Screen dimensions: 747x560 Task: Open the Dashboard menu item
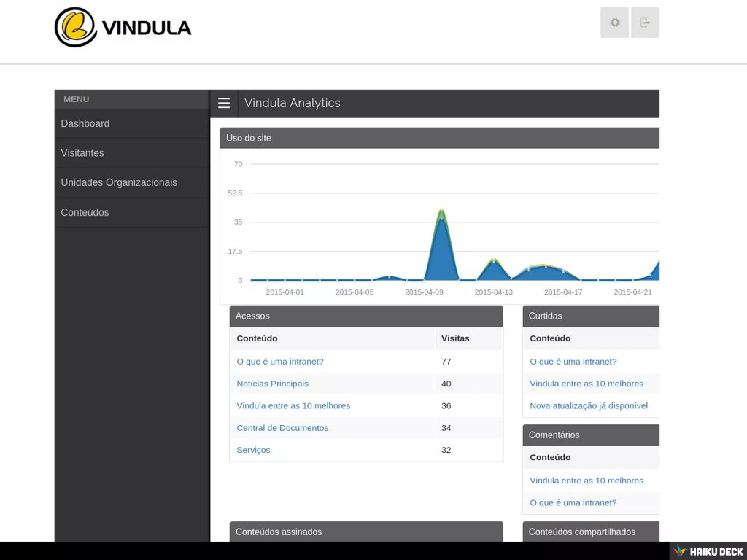tap(85, 124)
